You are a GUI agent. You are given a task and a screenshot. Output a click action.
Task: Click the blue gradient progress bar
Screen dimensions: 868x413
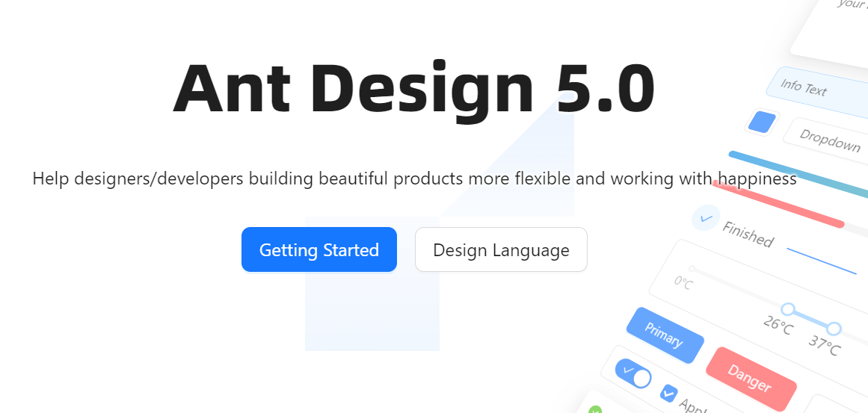coord(798,174)
